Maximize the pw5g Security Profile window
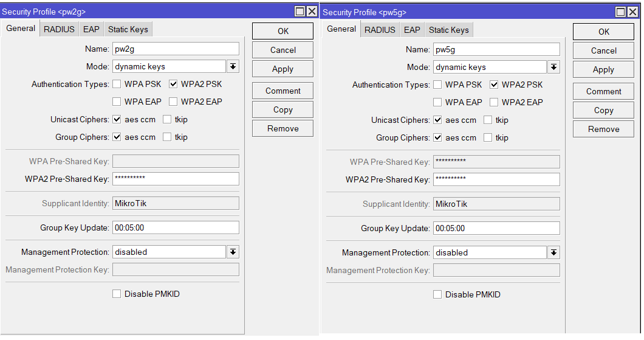 coord(621,12)
